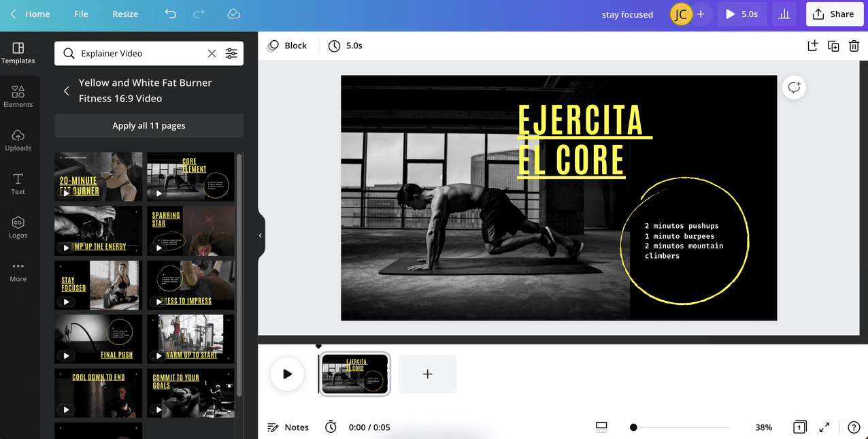
Task: Open the More sidebar options
Action: tap(18, 271)
